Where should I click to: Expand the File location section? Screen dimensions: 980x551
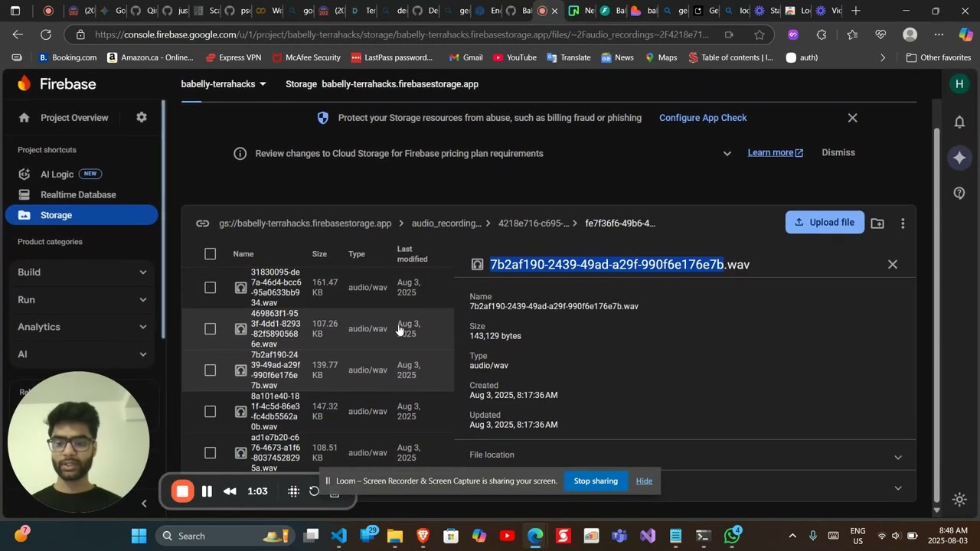(685, 455)
